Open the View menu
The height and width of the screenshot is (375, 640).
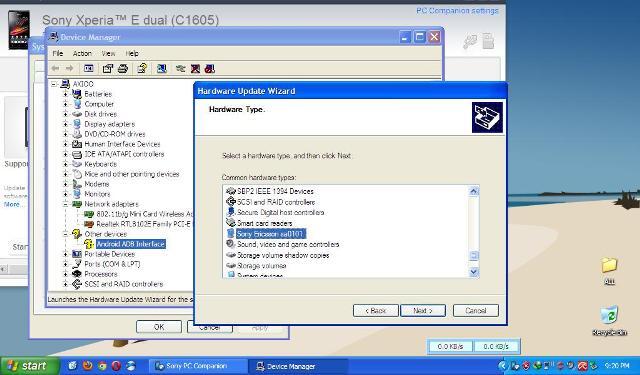point(108,53)
